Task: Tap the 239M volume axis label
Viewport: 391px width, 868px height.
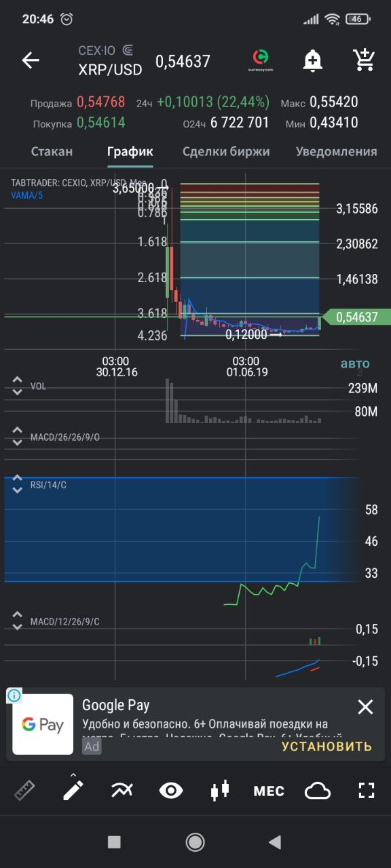Action: click(362, 389)
